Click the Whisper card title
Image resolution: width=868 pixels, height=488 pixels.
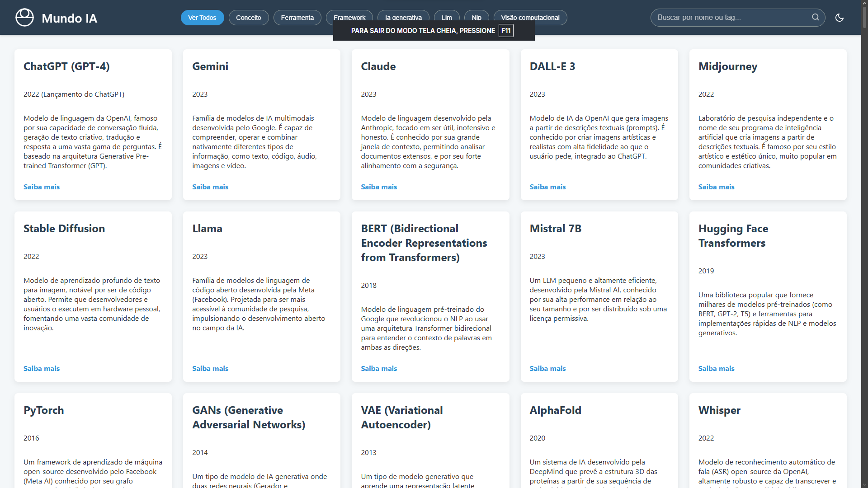click(719, 410)
